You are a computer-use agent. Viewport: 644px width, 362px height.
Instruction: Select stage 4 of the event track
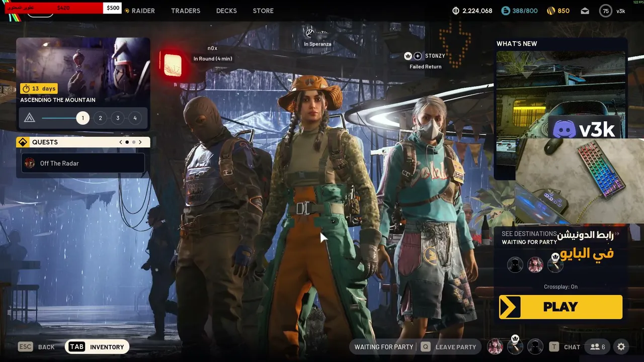coord(135,118)
